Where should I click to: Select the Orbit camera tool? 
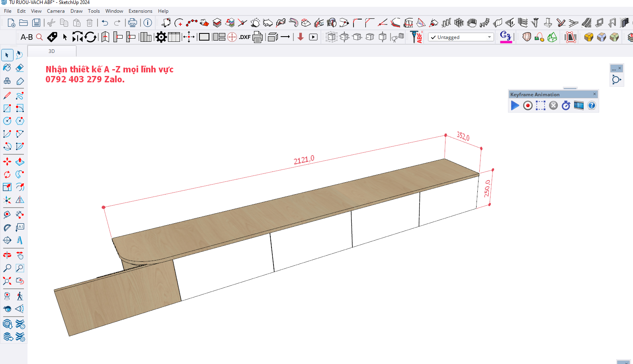(x=7, y=255)
